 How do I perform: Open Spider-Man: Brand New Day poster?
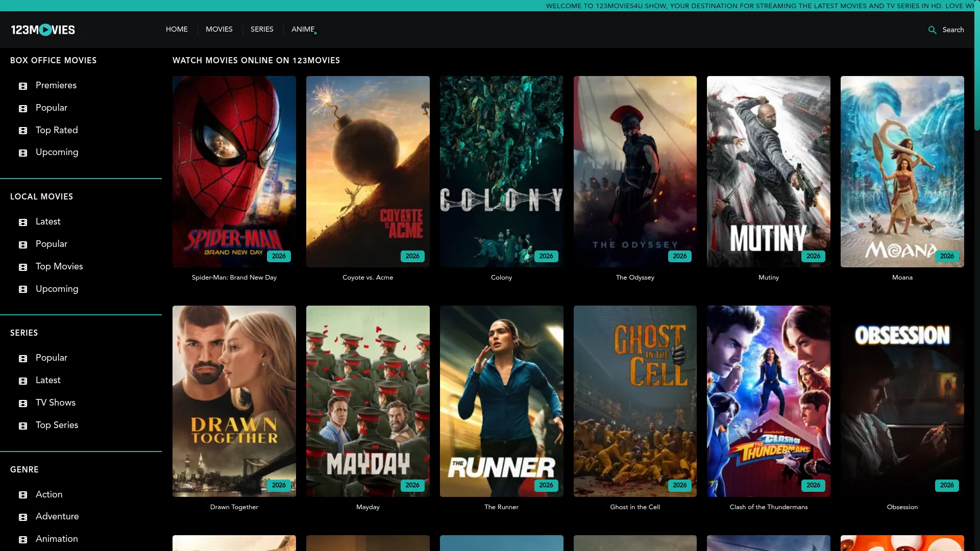[234, 171]
